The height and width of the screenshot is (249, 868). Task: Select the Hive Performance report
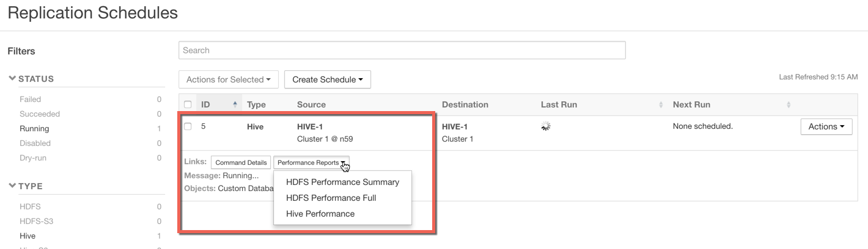(x=320, y=214)
